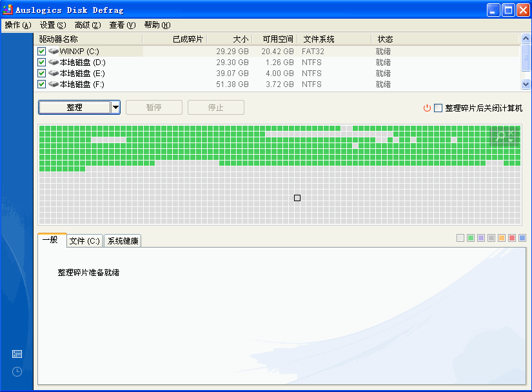Click the blue legend color swatch
The height and width of the screenshot is (392, 532).
(522, 238)
